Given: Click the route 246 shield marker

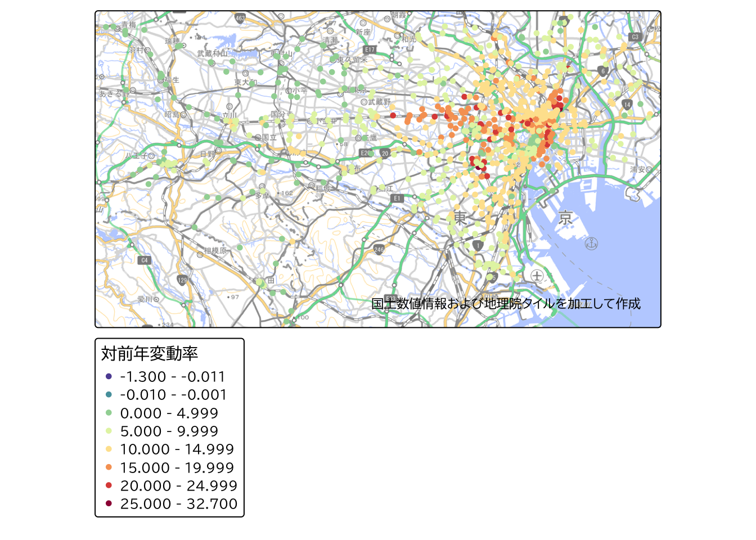Looking at the screenshot, I should tap(379, 249).
